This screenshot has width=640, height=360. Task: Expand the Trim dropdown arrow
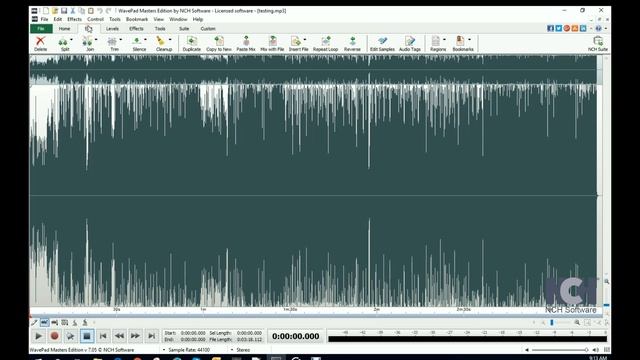point(121,40)
